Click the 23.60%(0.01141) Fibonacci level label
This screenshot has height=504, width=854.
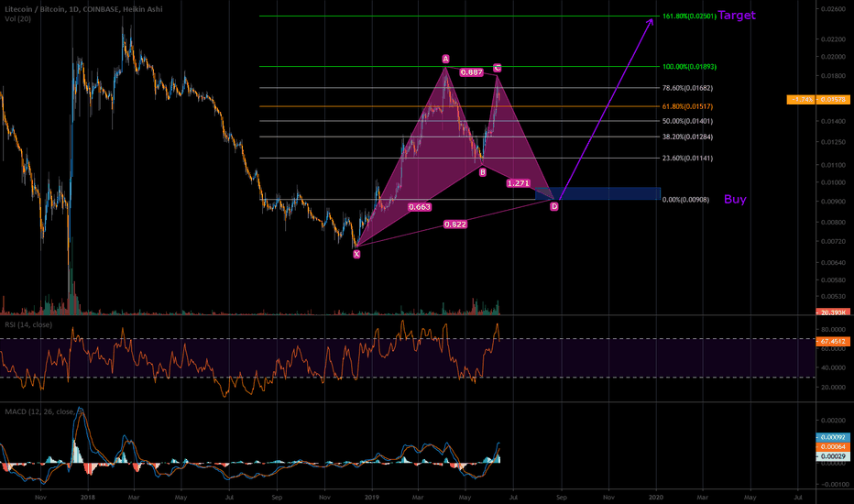tap(687, 159)
